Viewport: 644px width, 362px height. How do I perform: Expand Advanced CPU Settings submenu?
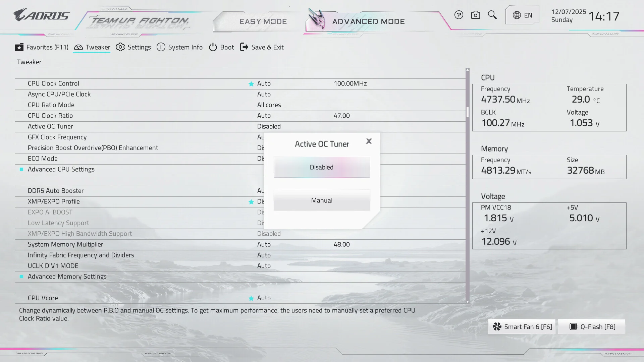[61, 169]
